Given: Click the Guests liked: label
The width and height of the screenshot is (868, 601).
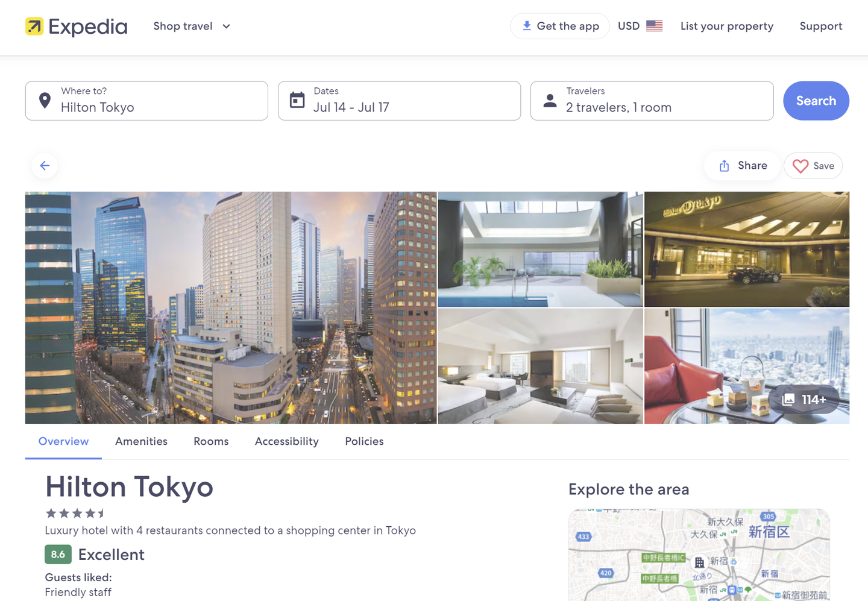Looking at the screenshot, I should pos(78,577).
